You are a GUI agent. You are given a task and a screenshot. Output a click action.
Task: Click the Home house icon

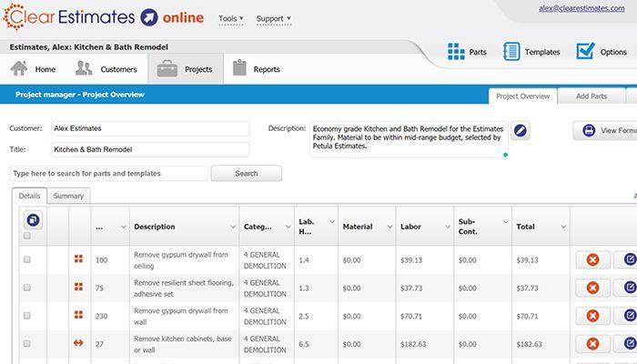[19, 68]
